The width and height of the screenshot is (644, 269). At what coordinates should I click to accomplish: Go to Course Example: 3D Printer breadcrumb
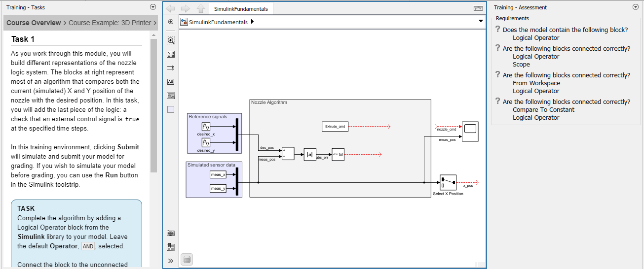(x=111, y=23)
